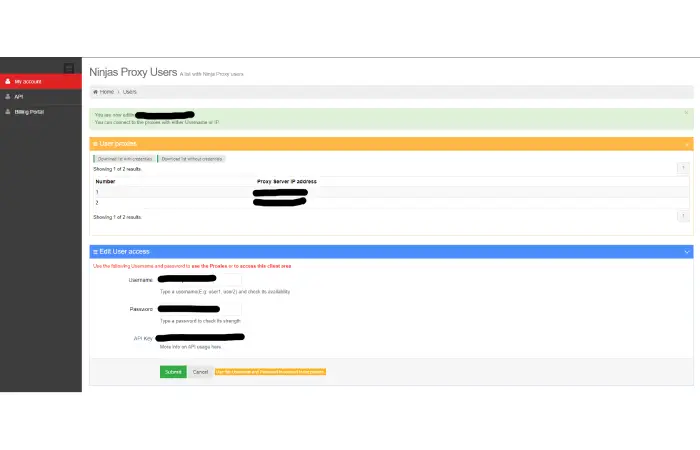Select page 1 in bottom pagination
This screenshot has width=700, height=450.
tap(683, 216)
